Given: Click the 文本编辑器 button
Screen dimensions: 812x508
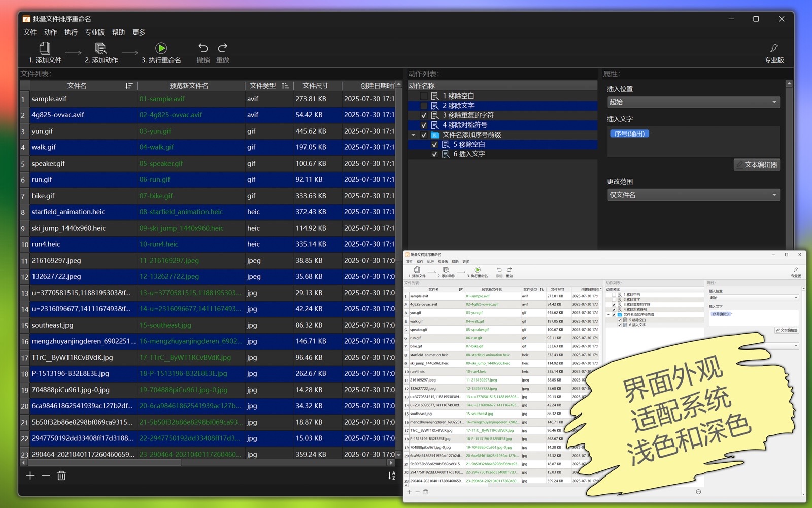Looking at the screenshot, I should pos(757,165).
